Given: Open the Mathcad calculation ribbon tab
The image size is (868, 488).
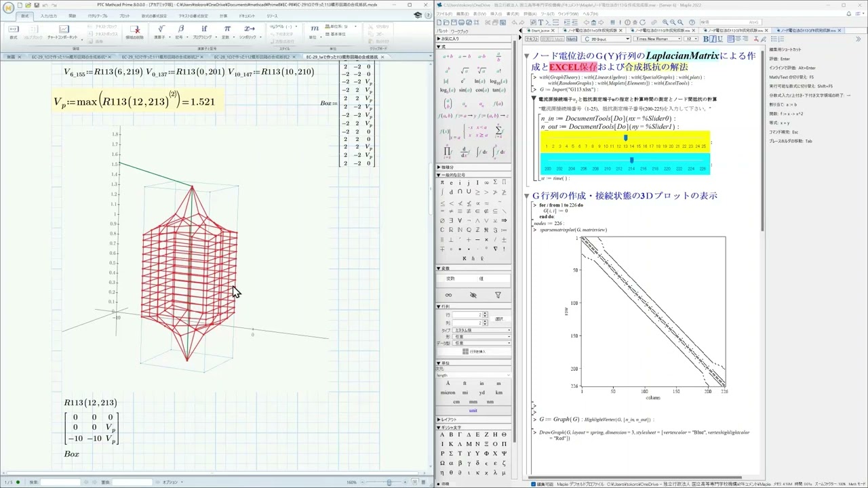Looking at the screenshot, I should click(223, 16).
